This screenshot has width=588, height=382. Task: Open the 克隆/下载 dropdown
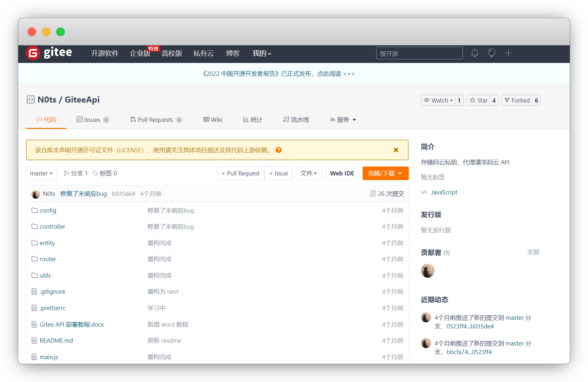(x=385, y=173)
